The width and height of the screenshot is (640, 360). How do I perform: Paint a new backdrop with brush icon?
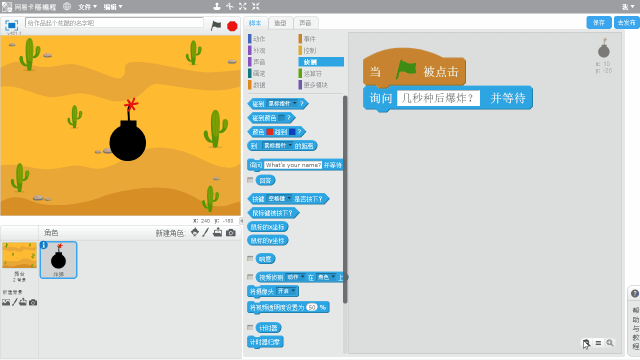tap(15, 302)
